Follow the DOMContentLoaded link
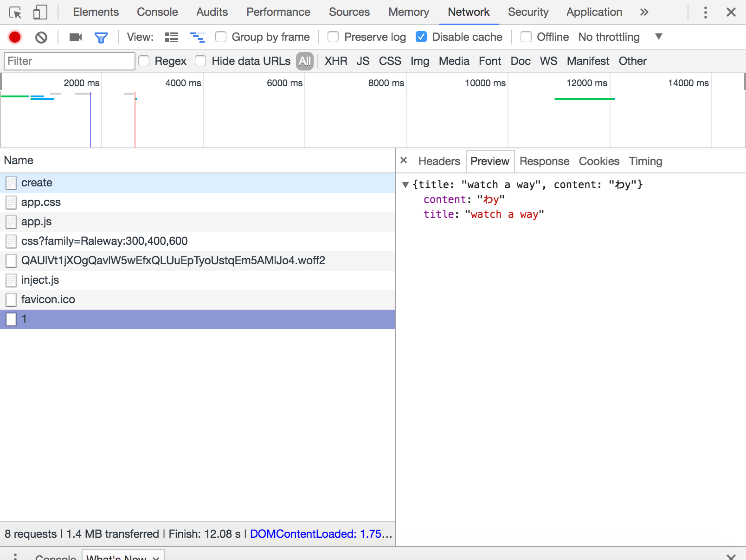The width and height of the screenshot is (746, 560). point(320,534)
